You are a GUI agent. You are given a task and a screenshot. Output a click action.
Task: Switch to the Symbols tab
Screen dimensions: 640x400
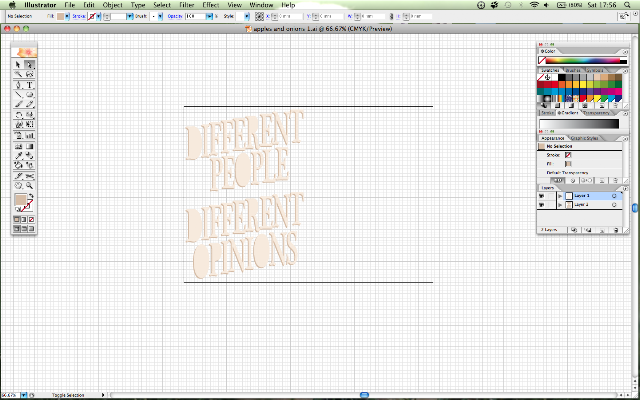(x=593, y=70)
